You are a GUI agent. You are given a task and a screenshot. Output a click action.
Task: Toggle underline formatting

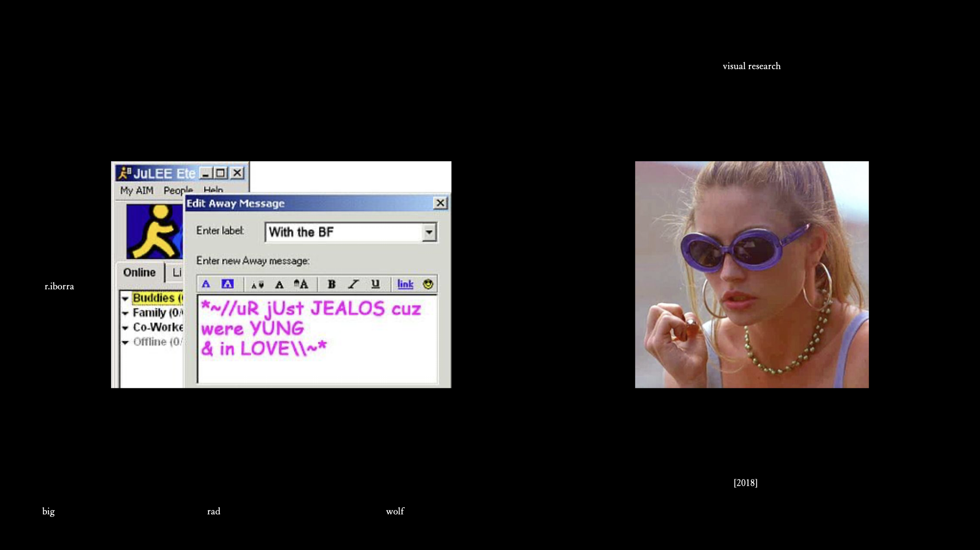pyautogui.click(x=375, y=284)
